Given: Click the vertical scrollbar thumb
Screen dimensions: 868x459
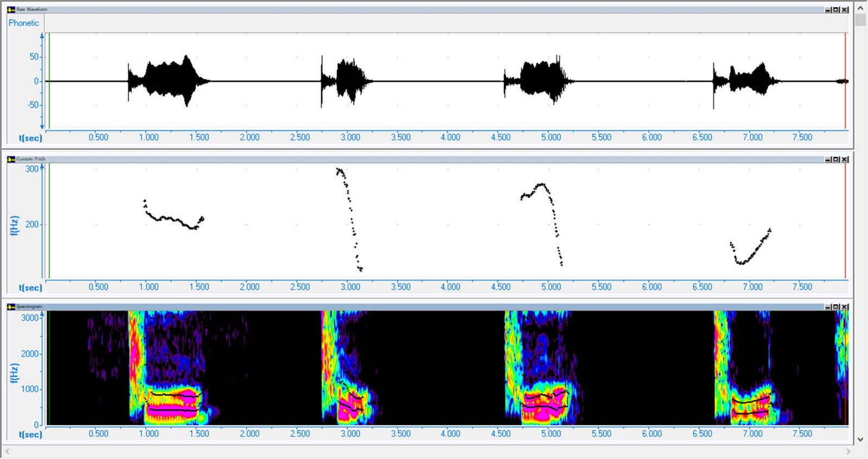Looking at the screenshot, I should [x=860, y=20].
